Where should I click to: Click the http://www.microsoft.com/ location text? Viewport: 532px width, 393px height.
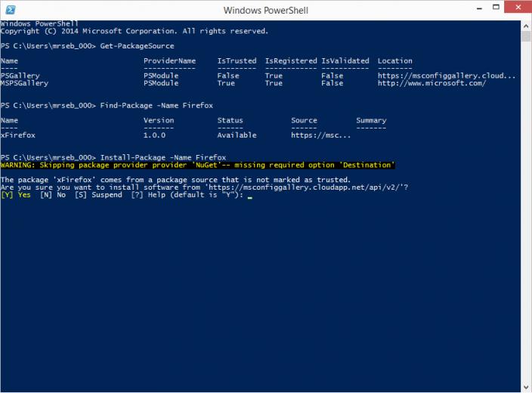pos(431,83)
